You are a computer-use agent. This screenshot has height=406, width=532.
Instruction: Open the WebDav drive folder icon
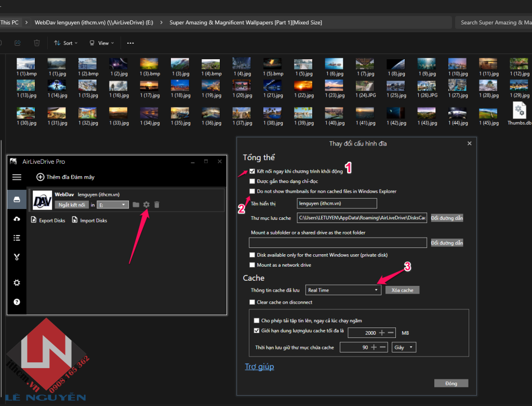point(136,205)
